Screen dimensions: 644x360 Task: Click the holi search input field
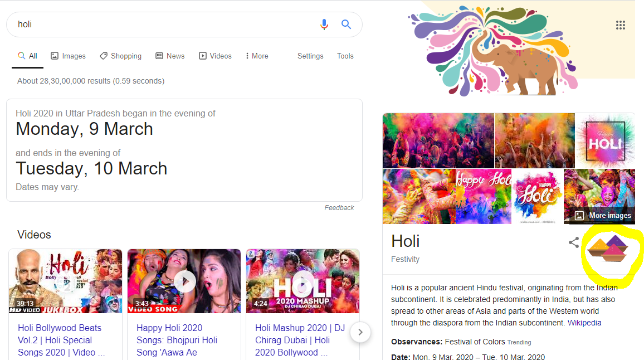pyautogui.click(x=162, y=25)
